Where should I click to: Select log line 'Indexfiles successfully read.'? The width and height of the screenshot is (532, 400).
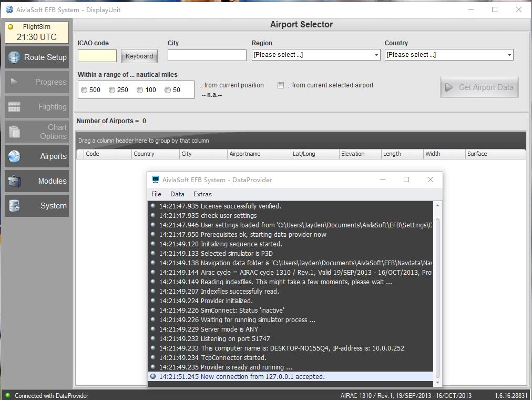pyautogui.click(x=290, y=292)
